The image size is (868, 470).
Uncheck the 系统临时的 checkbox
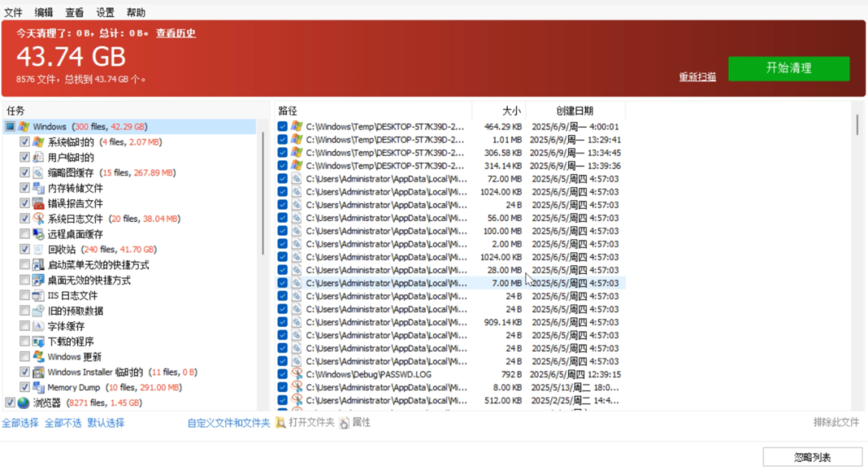[24, 142]
